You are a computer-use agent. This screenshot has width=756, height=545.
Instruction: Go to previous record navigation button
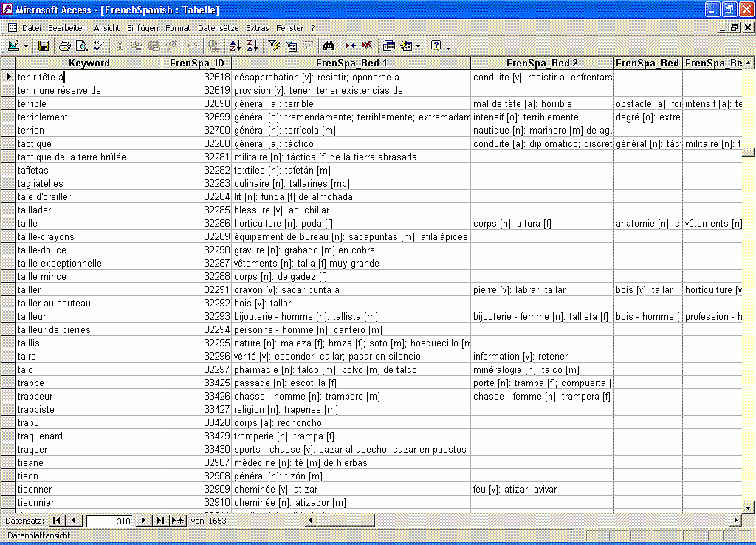(x=73, y=521)
